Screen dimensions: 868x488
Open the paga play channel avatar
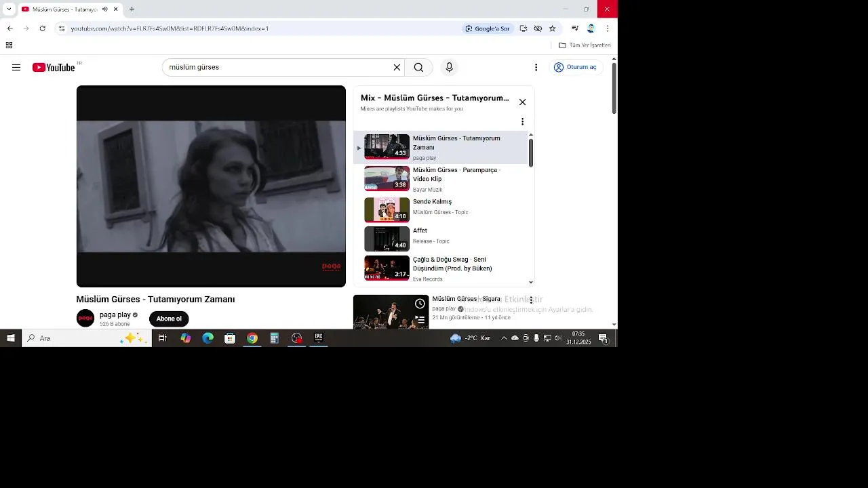(x=85, y=318)
